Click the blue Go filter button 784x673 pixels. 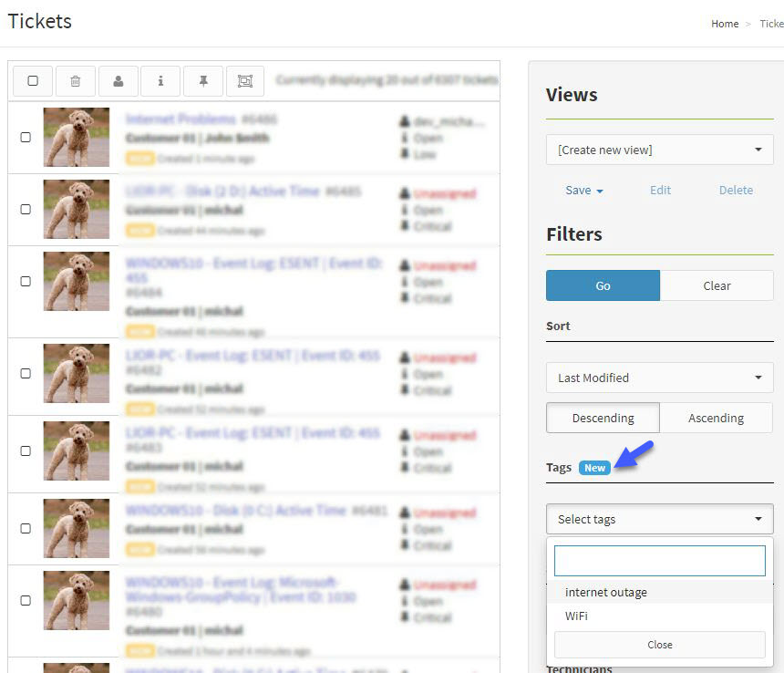[603, 285]
